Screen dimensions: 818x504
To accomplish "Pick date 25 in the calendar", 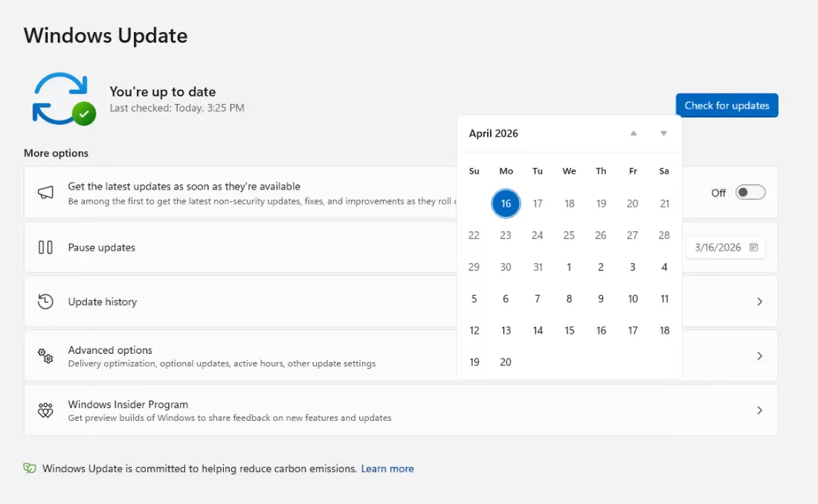I will point(569,236).
